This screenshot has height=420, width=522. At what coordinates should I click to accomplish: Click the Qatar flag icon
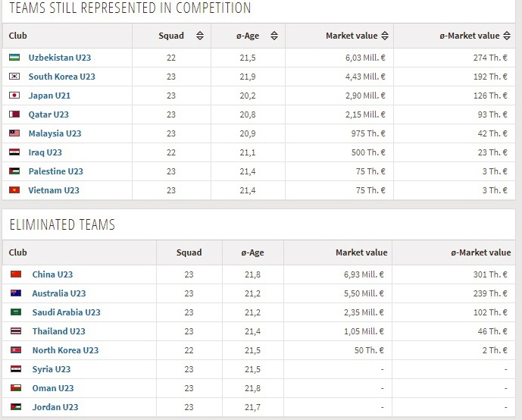14,114
